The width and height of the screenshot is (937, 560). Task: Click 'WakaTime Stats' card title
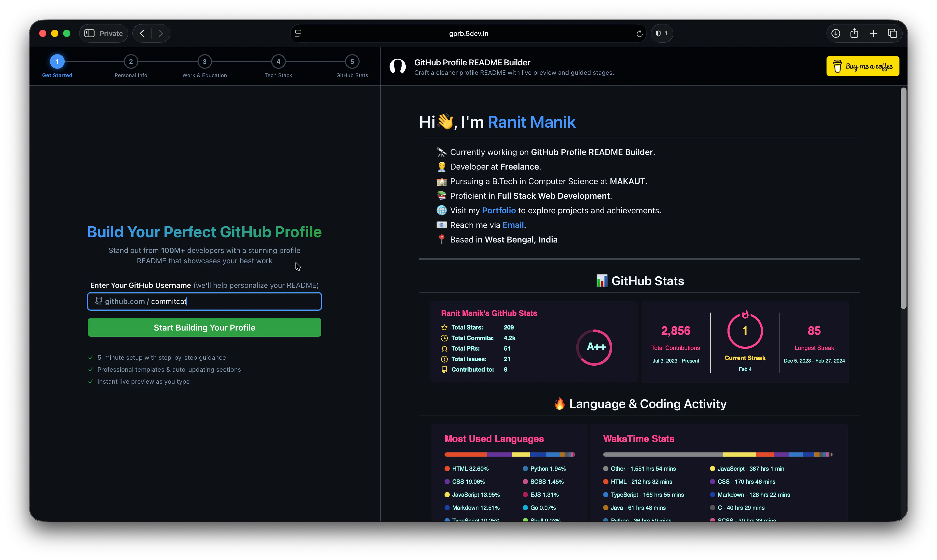[x=638, y=438]
